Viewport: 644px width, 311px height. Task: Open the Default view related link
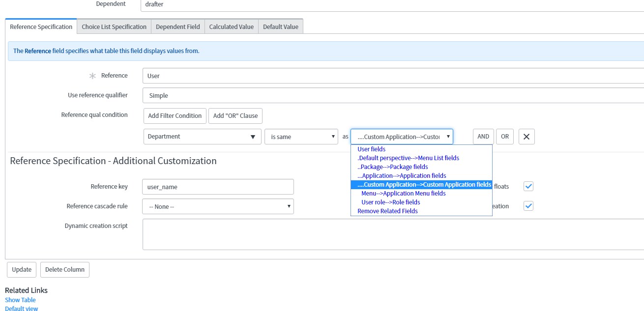point(21,309)
